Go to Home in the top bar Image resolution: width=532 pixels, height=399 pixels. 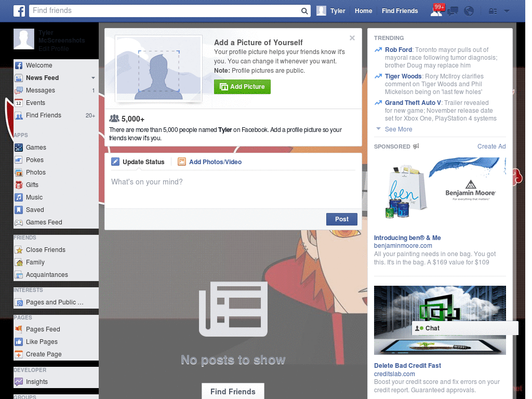coord(363,11)
